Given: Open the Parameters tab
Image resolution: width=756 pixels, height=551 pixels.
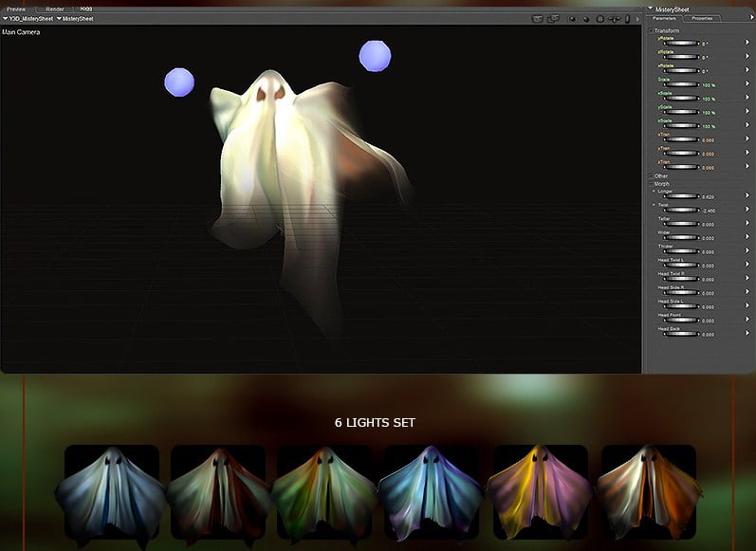Looking at the screenshot, I should 664,18.
